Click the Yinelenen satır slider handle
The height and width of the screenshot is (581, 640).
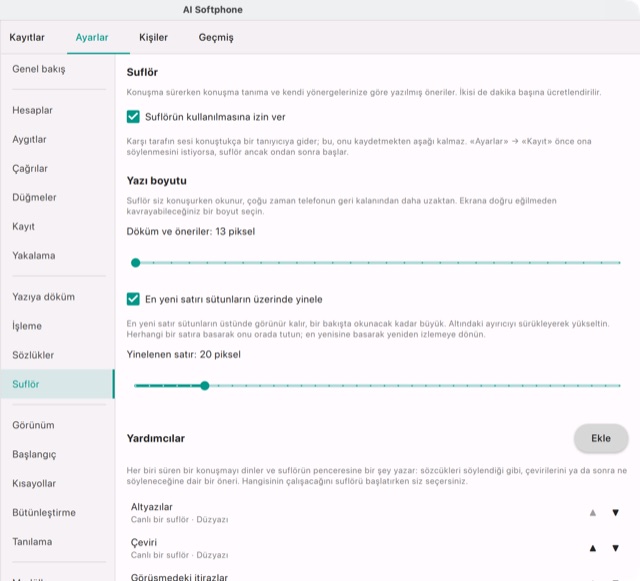click(205, 385)
